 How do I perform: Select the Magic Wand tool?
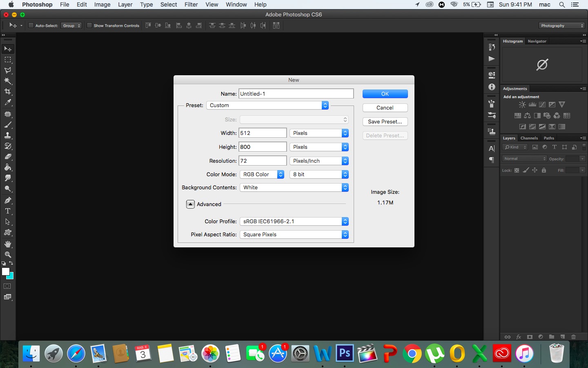tap(8, 81)
